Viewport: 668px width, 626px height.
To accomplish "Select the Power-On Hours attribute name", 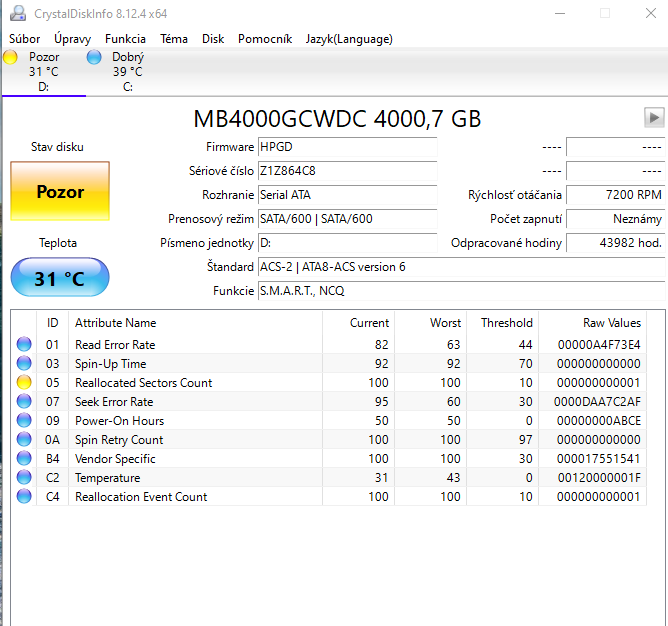I will 119,421.
